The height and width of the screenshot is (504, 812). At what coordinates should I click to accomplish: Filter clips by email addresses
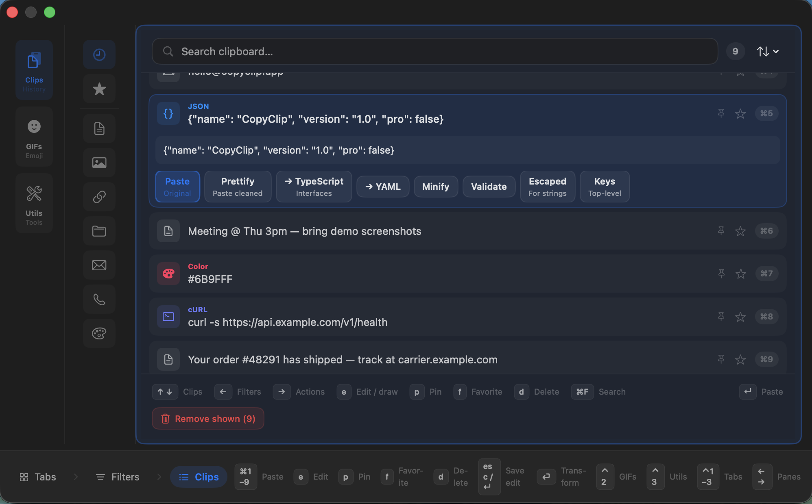pyautogui.click(x=99, y=265)
